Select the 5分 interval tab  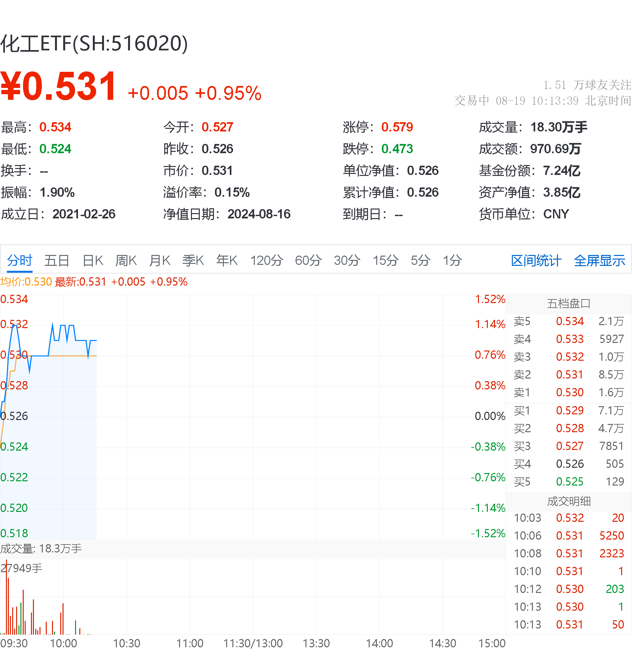(420, 261)
